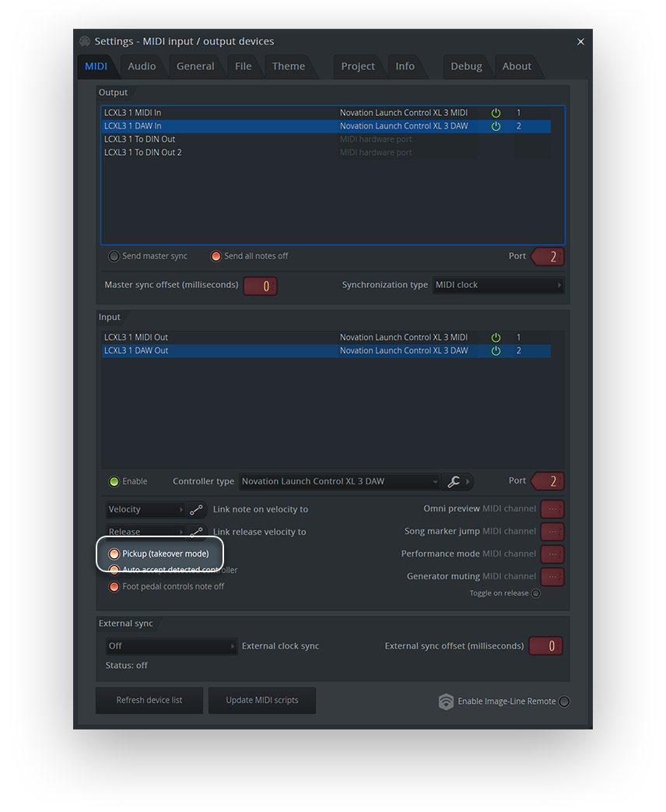This screenshot has height=812, width=666.
Task: Select LCXL3 1 To DIN Out row
Action: coord(326,140)
